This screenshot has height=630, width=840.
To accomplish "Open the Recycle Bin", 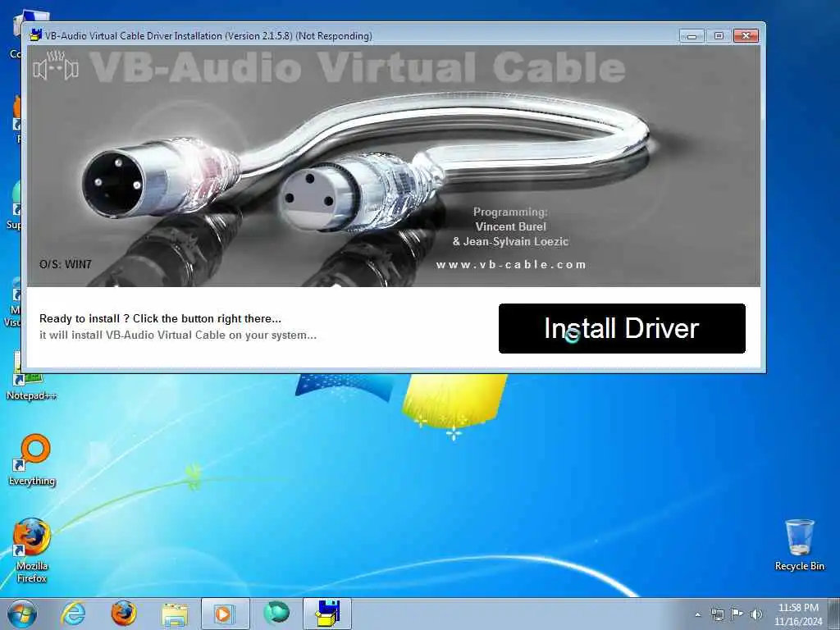I will tap(799, 545).
